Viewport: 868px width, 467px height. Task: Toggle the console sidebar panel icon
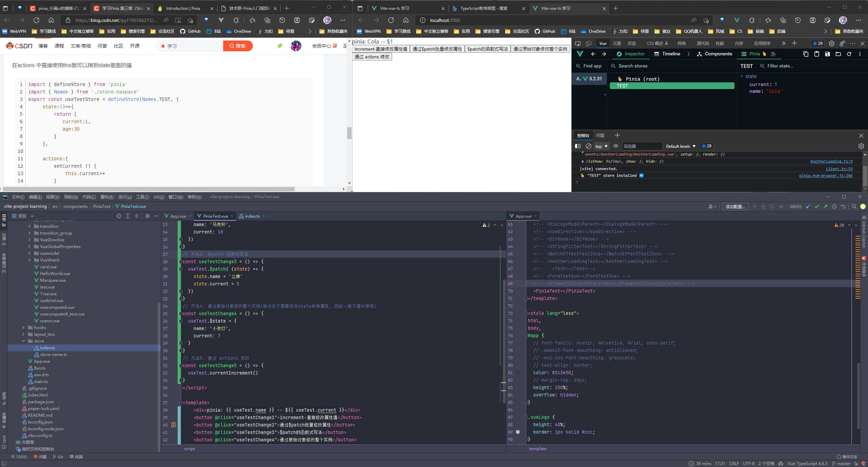coord(578,146)
